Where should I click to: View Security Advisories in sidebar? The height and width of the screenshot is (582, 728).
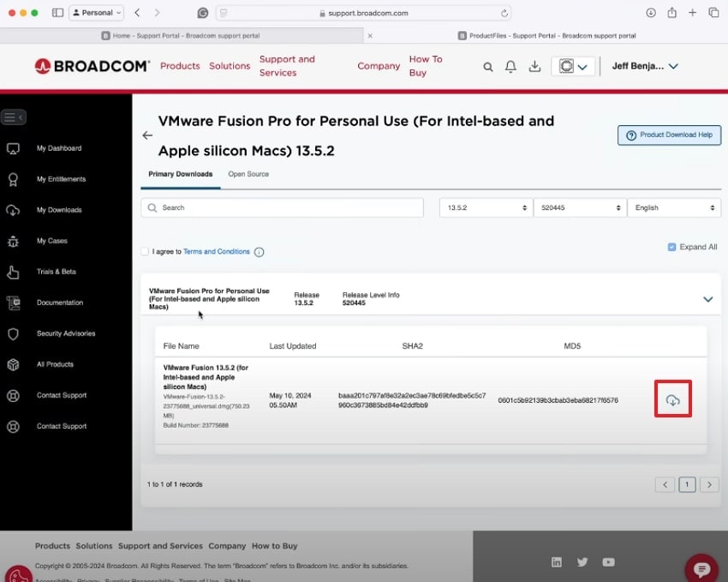tap(66, 333)
